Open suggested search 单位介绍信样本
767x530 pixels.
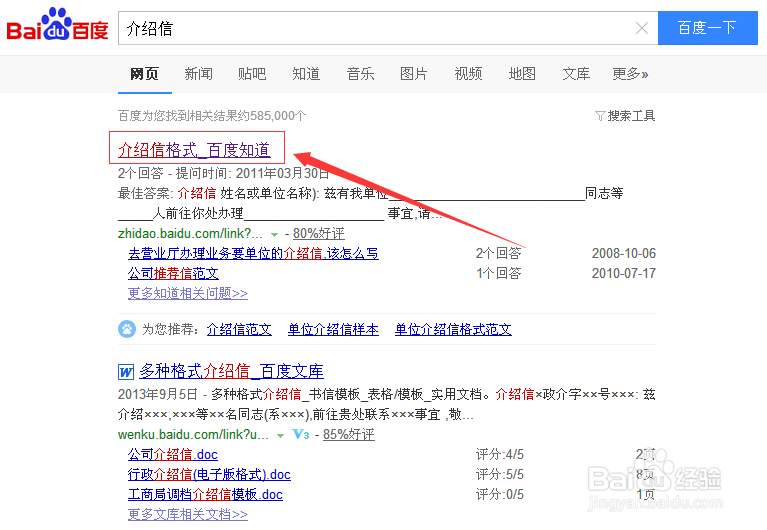[333, 329]
